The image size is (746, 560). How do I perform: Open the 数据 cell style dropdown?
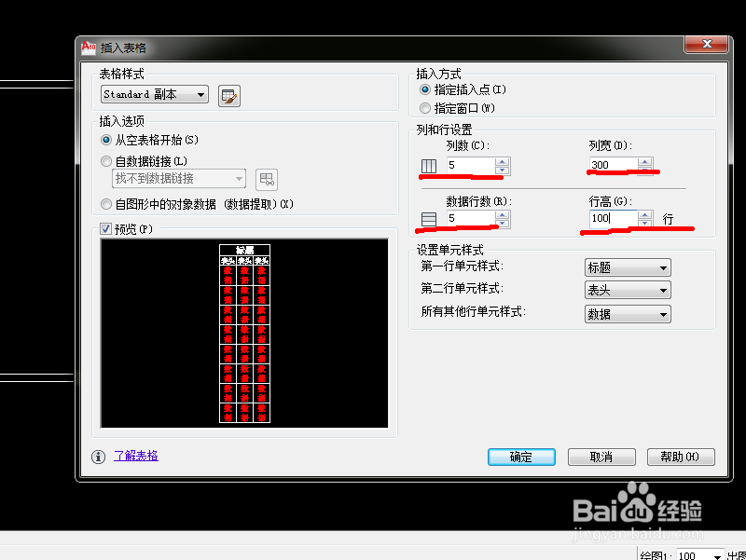pyautogui.click(x=664, y=313)
